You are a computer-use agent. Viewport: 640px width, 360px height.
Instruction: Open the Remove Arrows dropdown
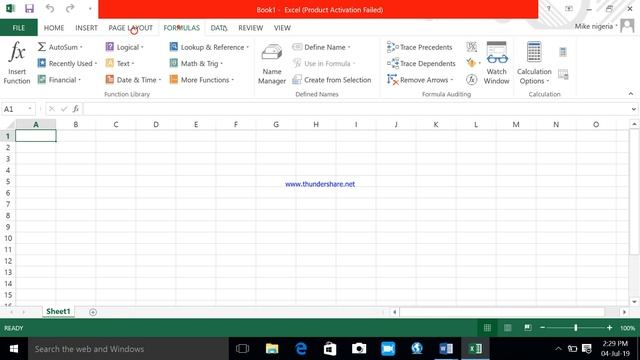point(420,80)
